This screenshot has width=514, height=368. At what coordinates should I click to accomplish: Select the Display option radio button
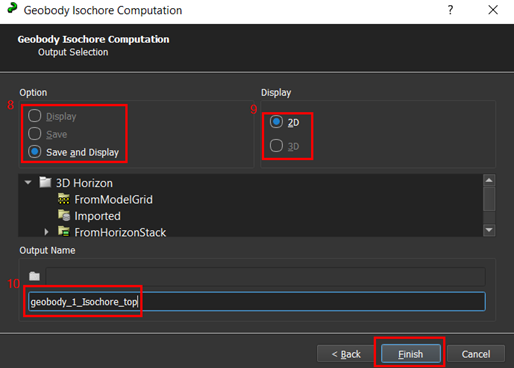35,116
